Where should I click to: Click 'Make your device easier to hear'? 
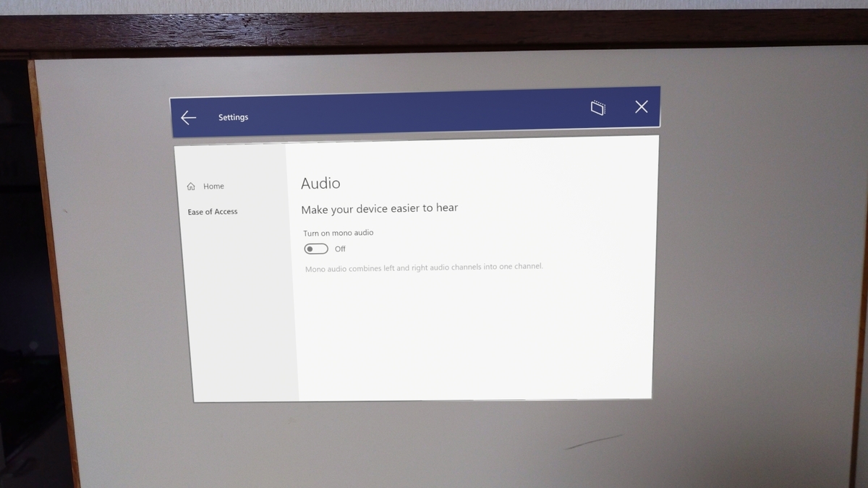coord(380,208)
